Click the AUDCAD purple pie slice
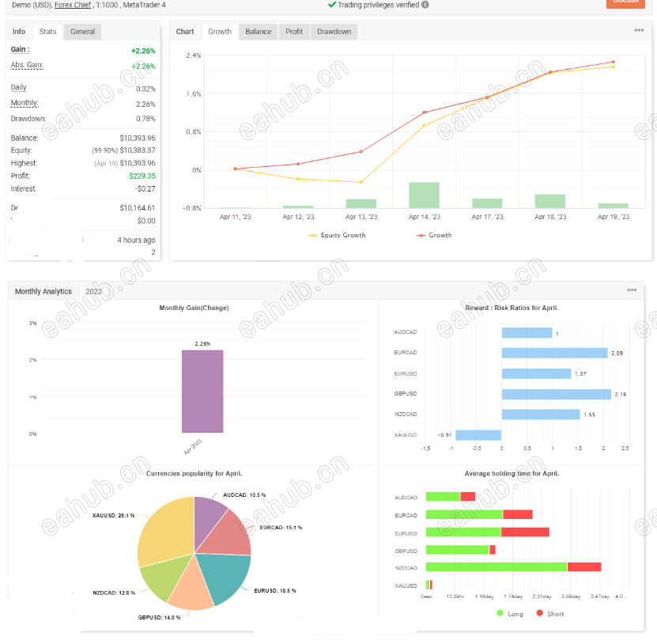This screenshot has height=644, width=657. tap(207, 517)
